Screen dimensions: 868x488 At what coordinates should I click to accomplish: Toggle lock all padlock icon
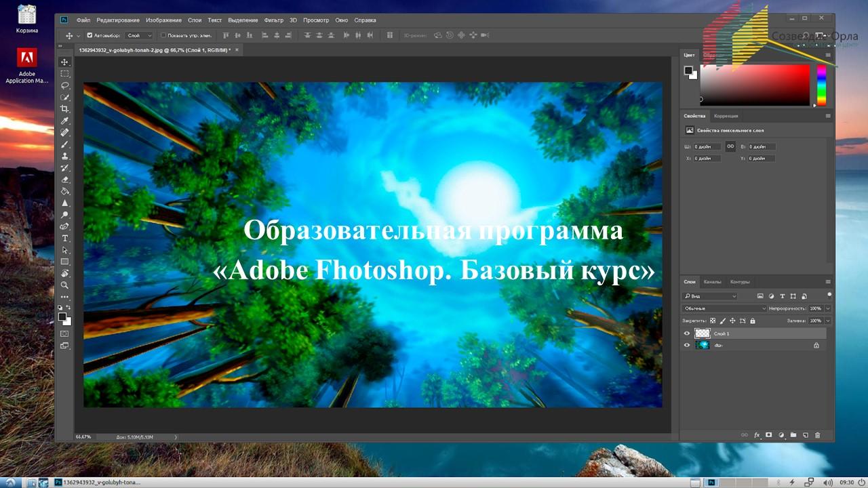[753, 321]
